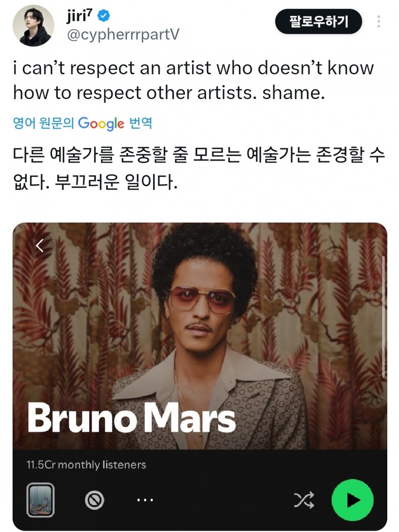This screenshot has height=532, width=399.
Task: Click the Korean translated tweet text
Action: 199,169
